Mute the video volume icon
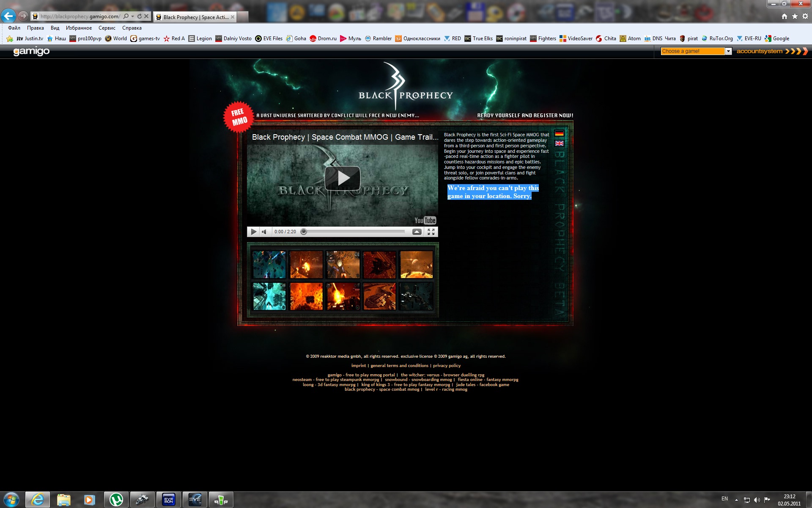 (264, 232)
